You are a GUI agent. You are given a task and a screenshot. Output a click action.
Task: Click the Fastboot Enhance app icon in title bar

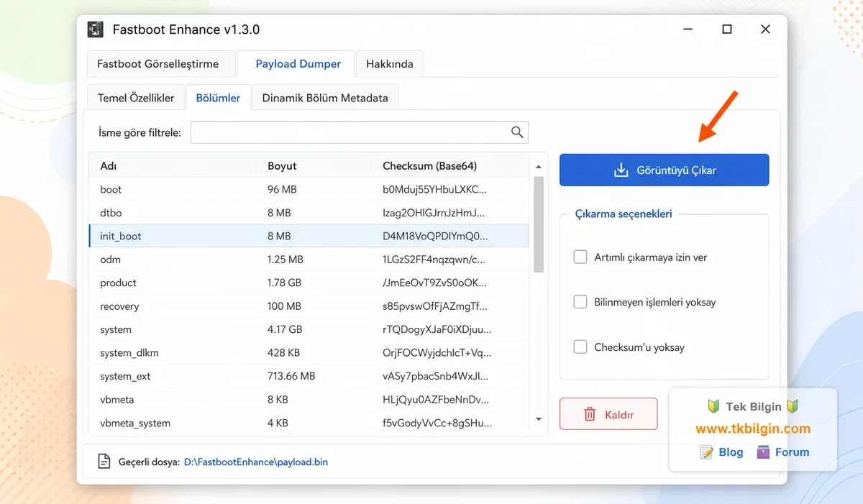coord(95,29)
